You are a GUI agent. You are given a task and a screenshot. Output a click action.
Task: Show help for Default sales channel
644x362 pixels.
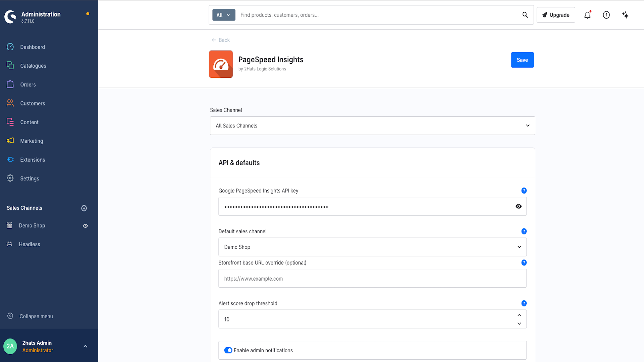524,231
